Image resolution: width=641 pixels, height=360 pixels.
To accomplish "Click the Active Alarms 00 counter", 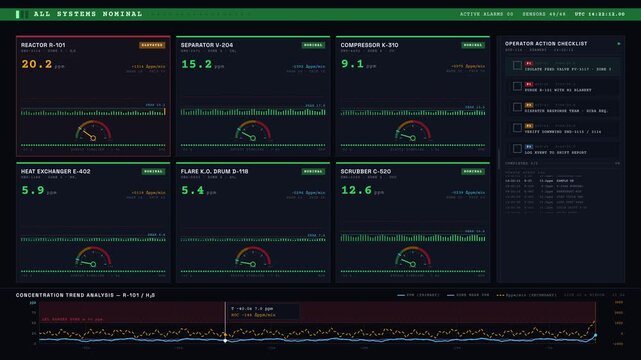I will (x=486, y=14).
